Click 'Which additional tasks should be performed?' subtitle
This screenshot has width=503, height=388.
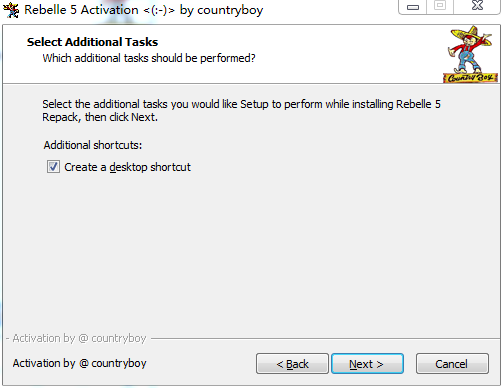[x=149, y=58]
